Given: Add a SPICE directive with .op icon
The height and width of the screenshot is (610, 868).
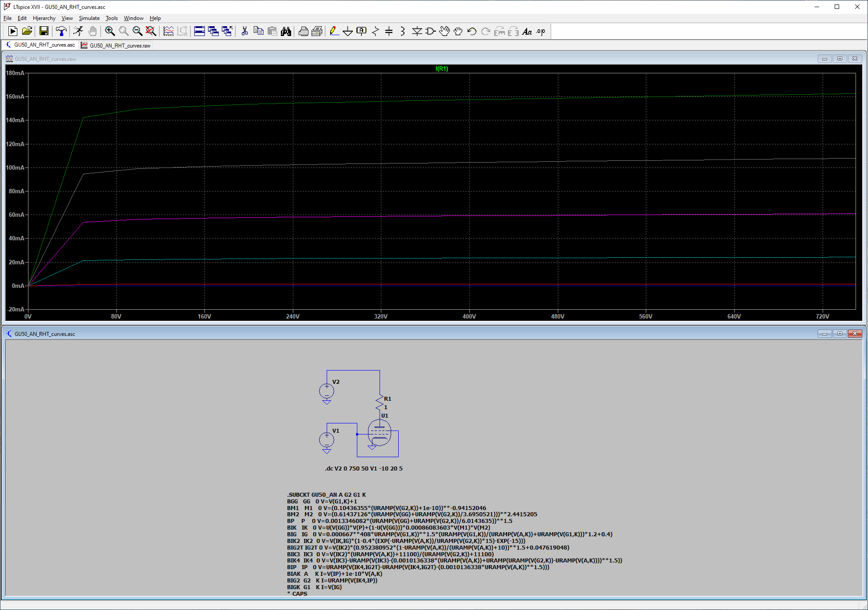Looking at the screenshot, I should (x=541, y=31).
